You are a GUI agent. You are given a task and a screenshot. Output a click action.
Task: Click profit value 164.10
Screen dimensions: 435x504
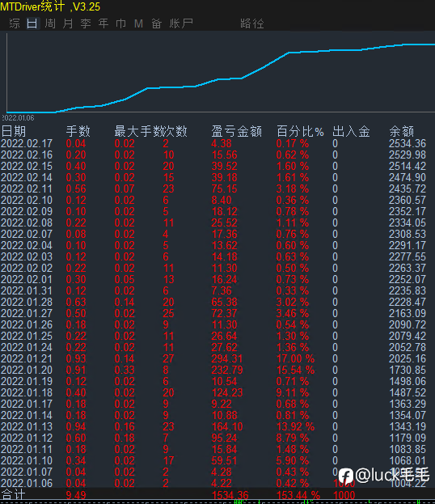click(x=227, y=426)
